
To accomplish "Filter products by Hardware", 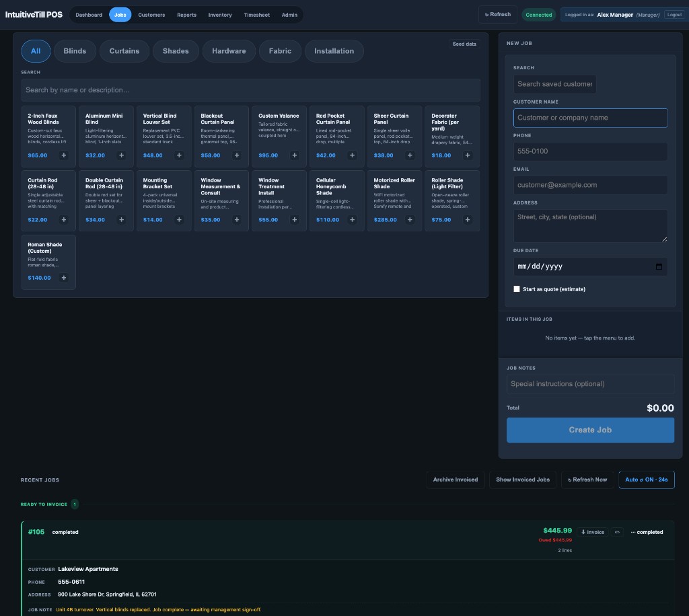I will pos(229,51).
